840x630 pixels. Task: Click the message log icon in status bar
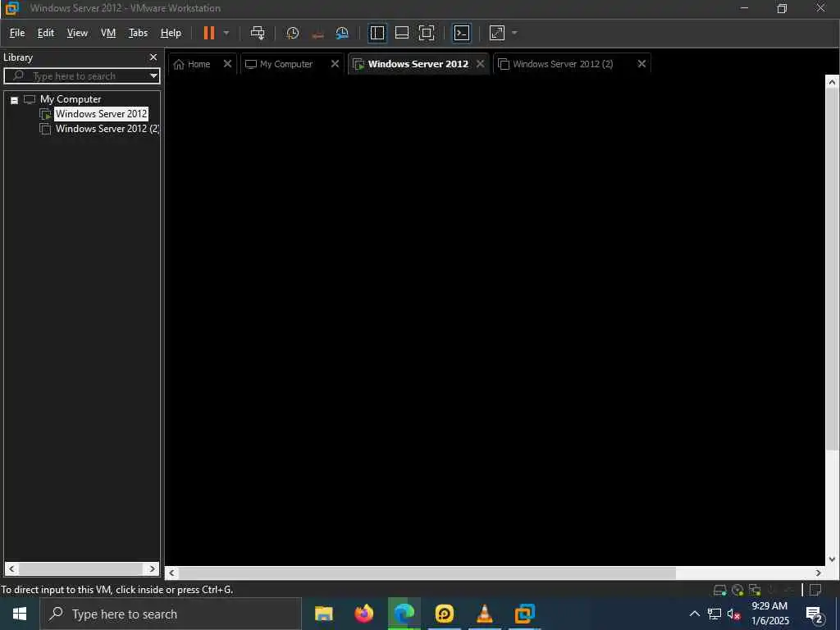(815, 590)
